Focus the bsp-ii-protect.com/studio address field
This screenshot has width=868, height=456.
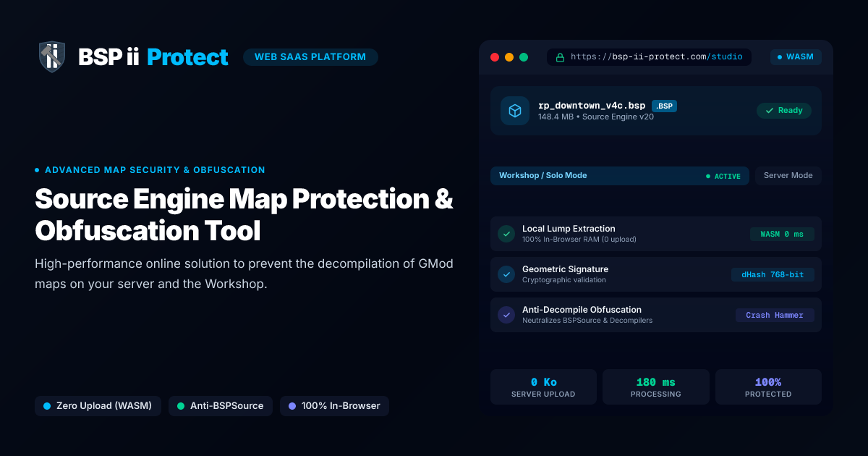(x=649, y=57)
